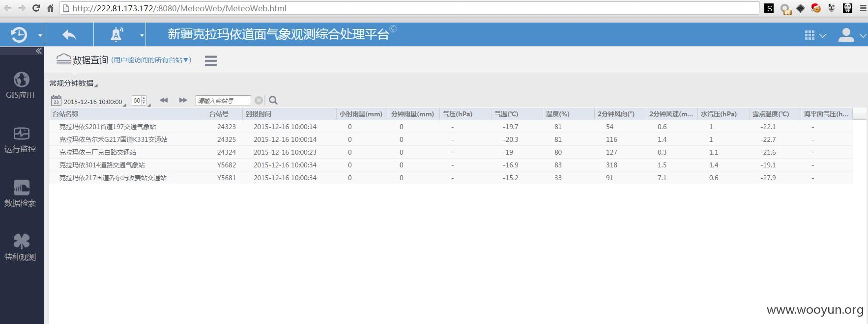Open the three-line list menu icon
Screen dimensions: 868x324
[211, 61]
